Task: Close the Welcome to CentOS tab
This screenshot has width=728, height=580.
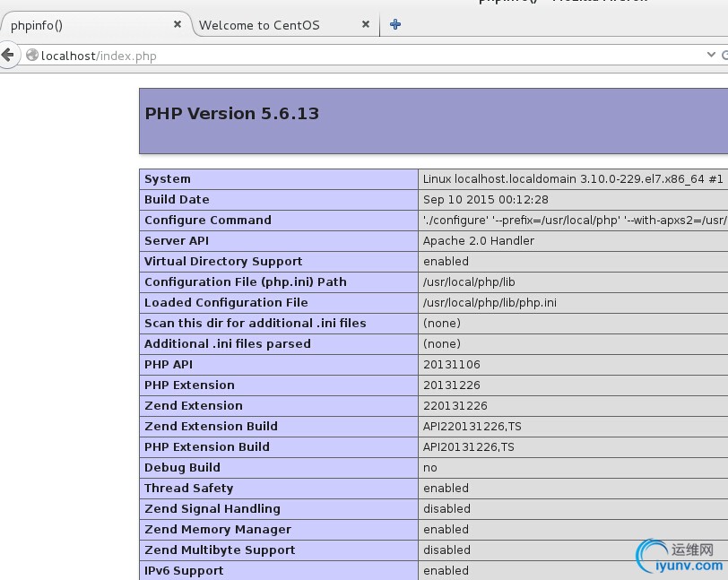Action: coord(366,24)
